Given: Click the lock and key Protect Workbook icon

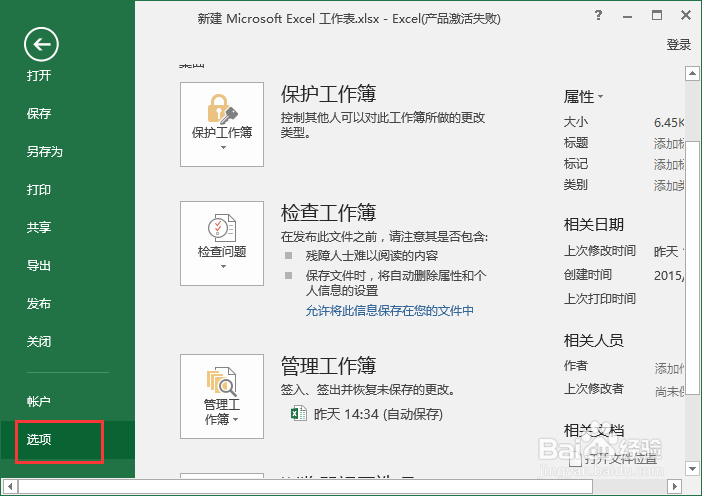Looking at the screenshot, I should 222,109.
